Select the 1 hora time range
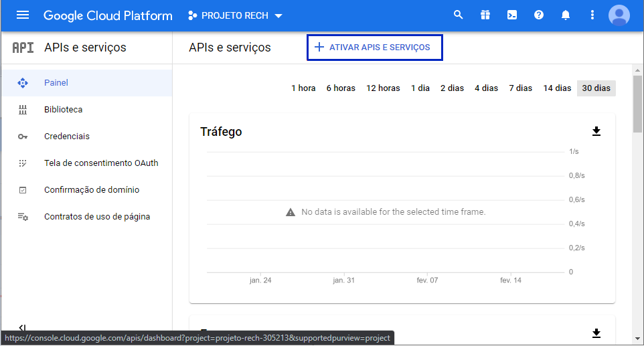644x346 pixels. pos(303,88)
